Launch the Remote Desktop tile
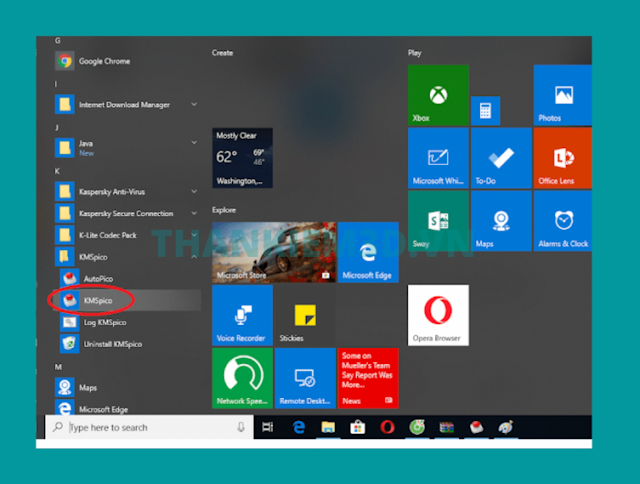The width and height of the screenshot is (640, 484). [305, 378]
